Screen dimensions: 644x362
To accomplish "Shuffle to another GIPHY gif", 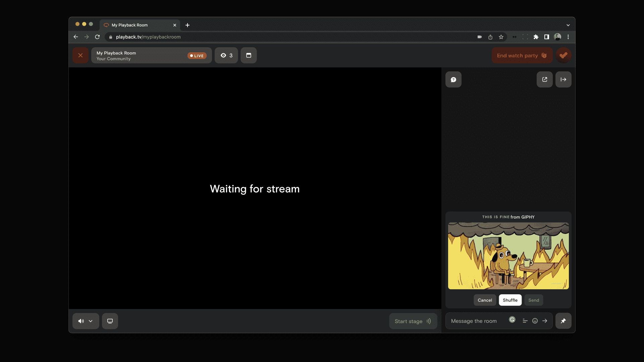I will (x=510, y=300).
